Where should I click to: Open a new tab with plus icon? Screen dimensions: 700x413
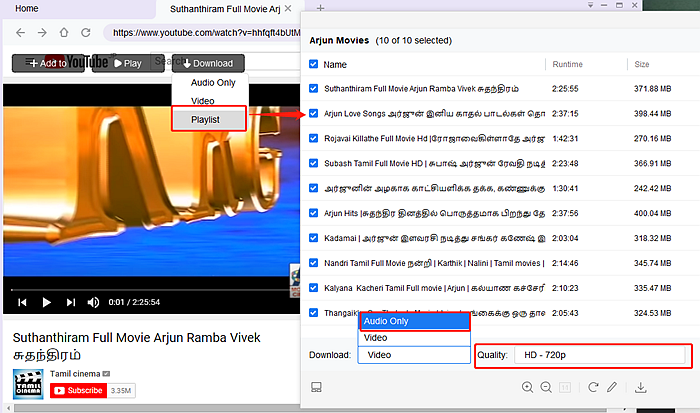point(320,8)
